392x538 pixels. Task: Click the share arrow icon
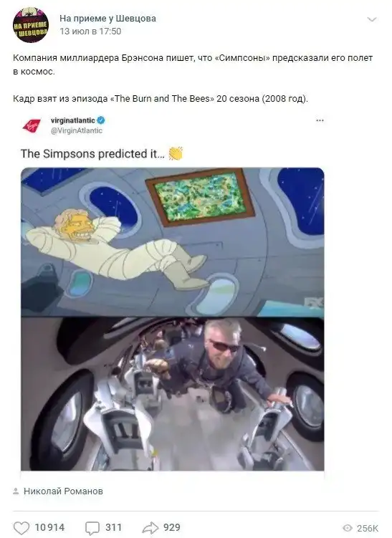tap(150, 528)
